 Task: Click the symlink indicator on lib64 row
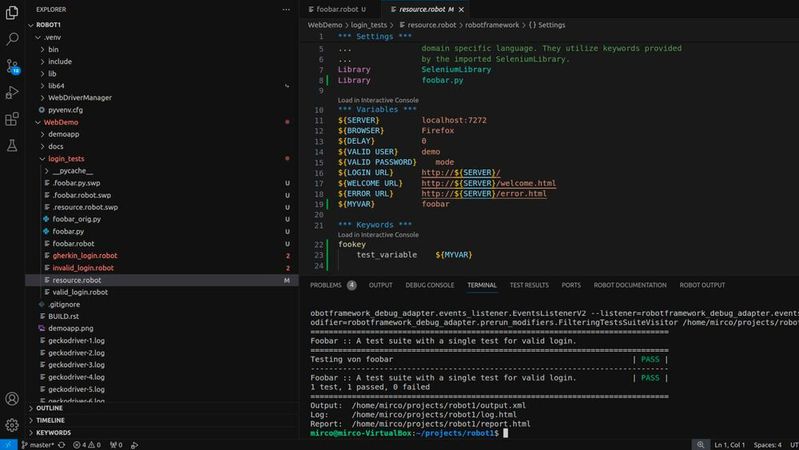[287, 86]
